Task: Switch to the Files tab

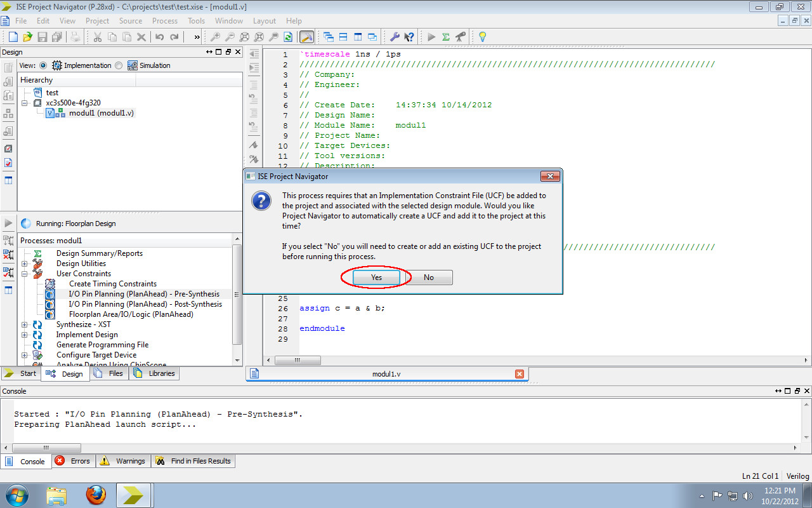Action: coord(108,373)
